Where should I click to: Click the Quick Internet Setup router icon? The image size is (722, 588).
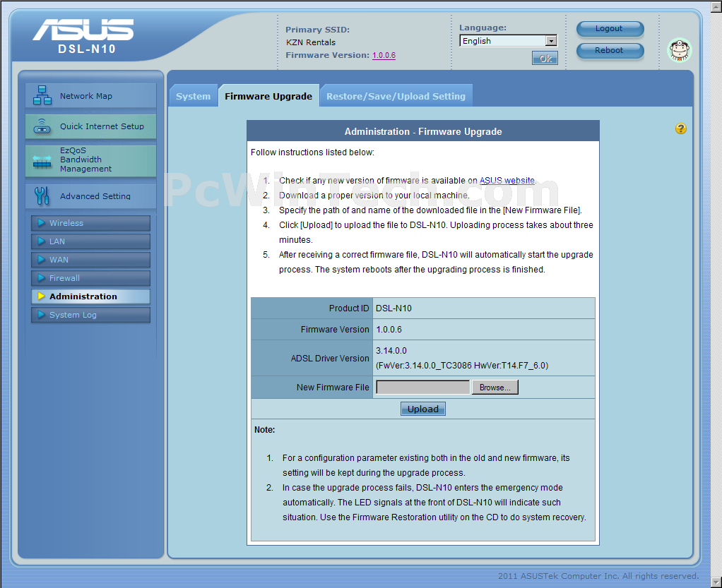pos(42,126)
